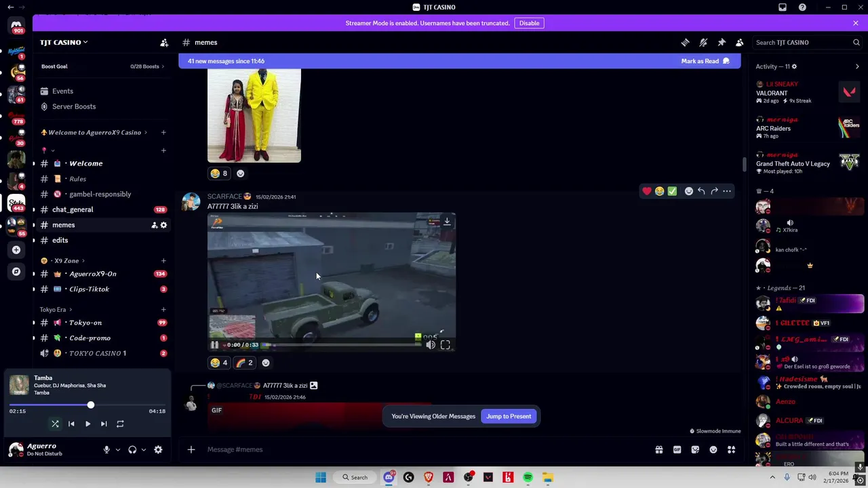The height and width of the screenshot is (488, 868).
Task: Open the Rules channel
Action: click(x=102, y=179)
